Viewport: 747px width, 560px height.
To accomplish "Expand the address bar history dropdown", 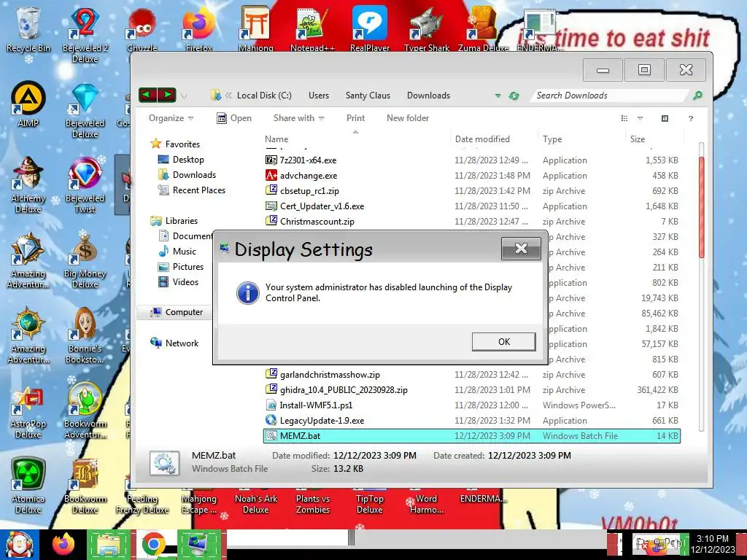I will pos(498,96).
